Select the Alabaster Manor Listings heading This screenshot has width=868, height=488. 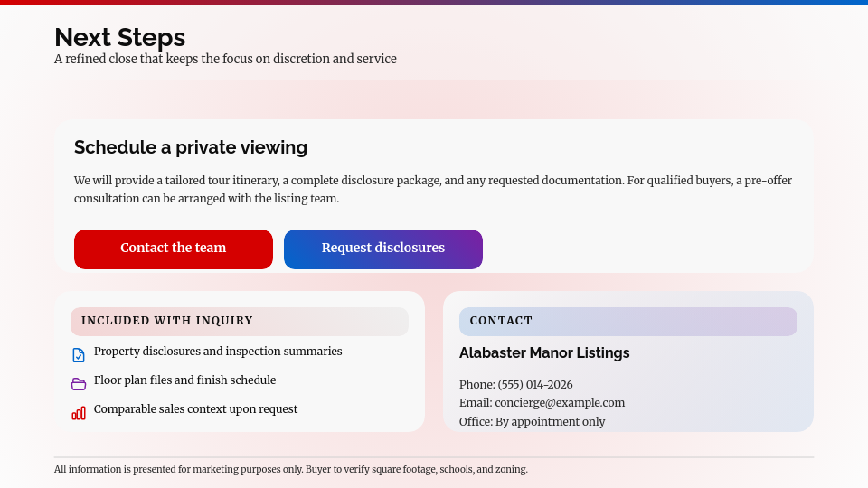(x=544, y=353)
